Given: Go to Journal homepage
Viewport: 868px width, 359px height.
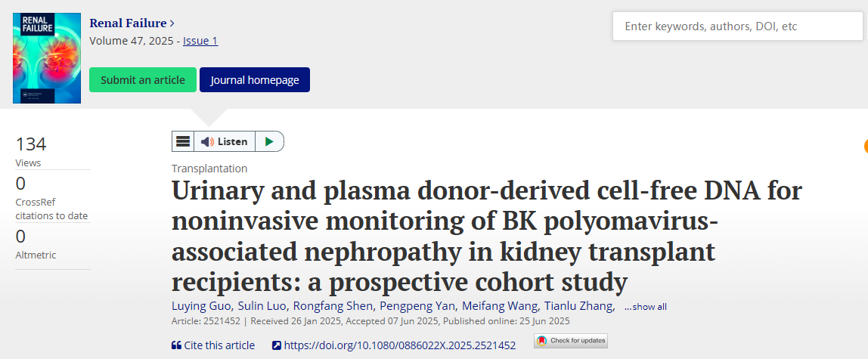Looking at the screenshot, I should click(255, 79).
